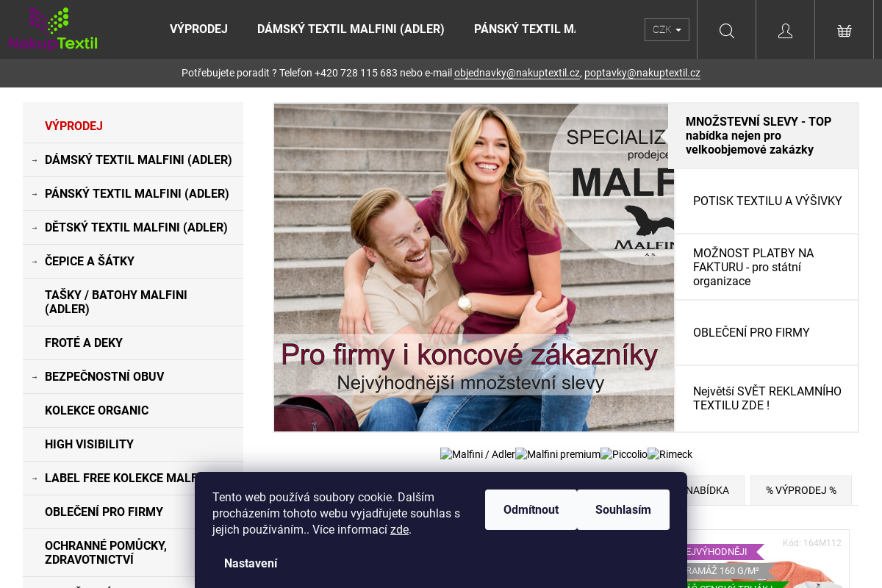Image resolution: width=882 pixels, height=588 pixels.
Task: Select the Malfini premium brand logo
Action: point(557,454)
